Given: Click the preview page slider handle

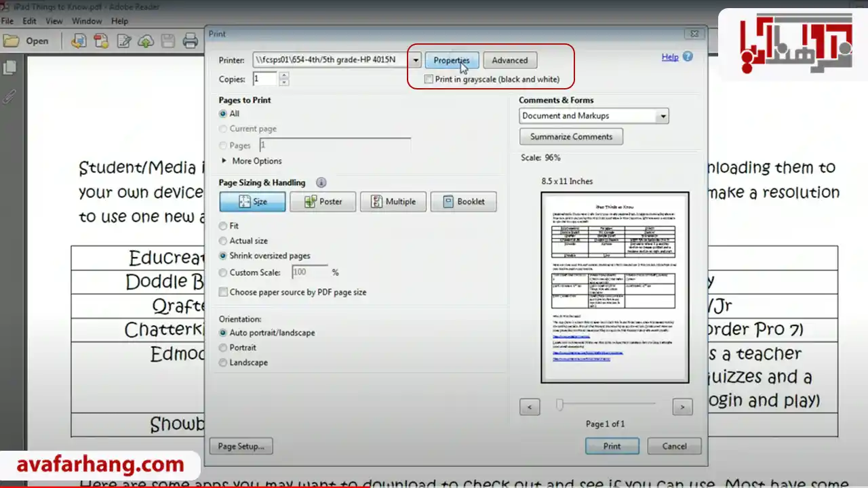Looking at the screenshot, I should tap(559, 405).
